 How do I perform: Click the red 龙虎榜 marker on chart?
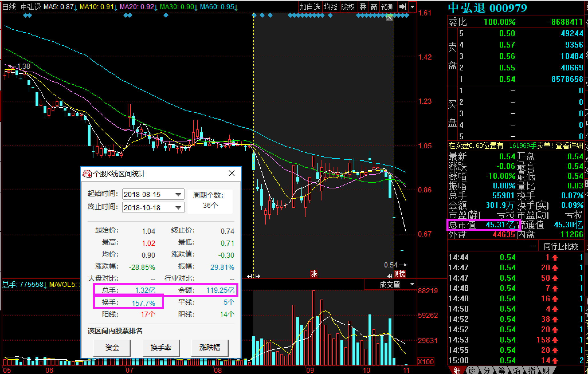pos(400,274)
